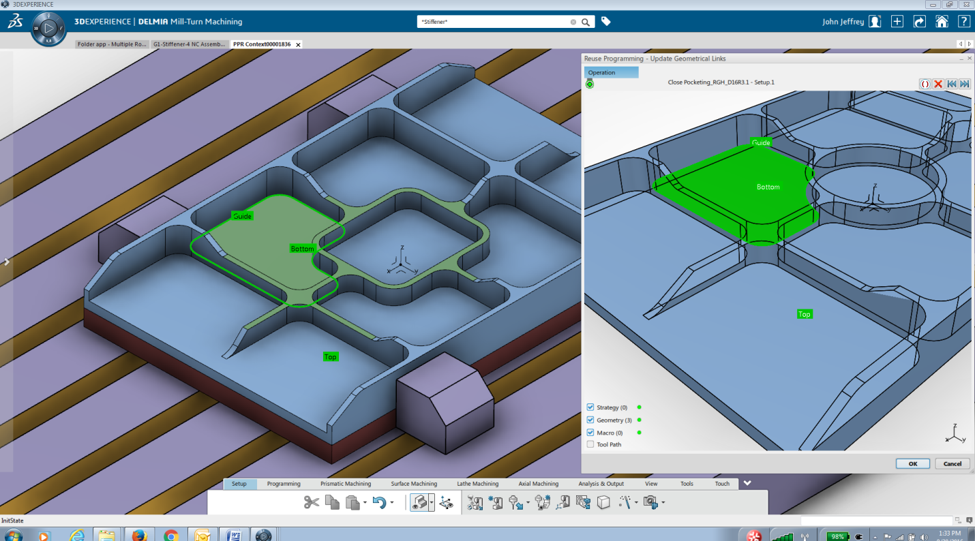Toggle the Strategy checkbox

point(590,407)
